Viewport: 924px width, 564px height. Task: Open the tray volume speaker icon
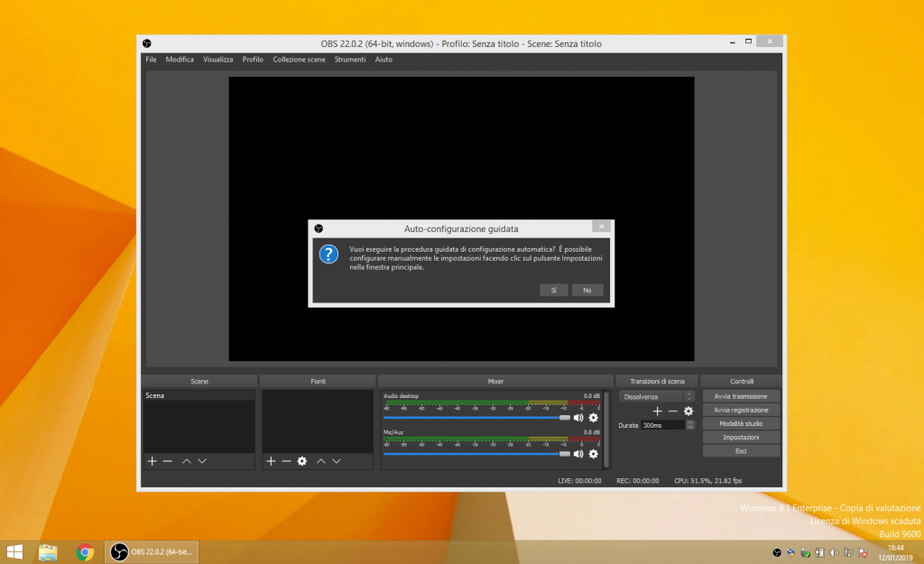(834, 552)
